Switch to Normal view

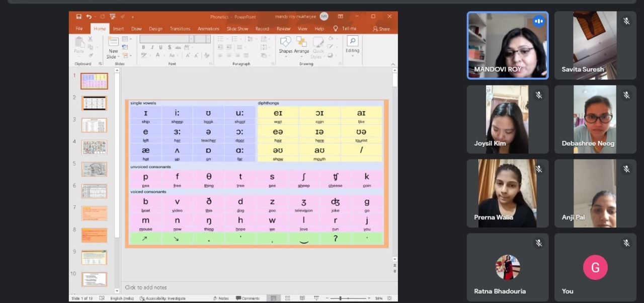[273, 298]
